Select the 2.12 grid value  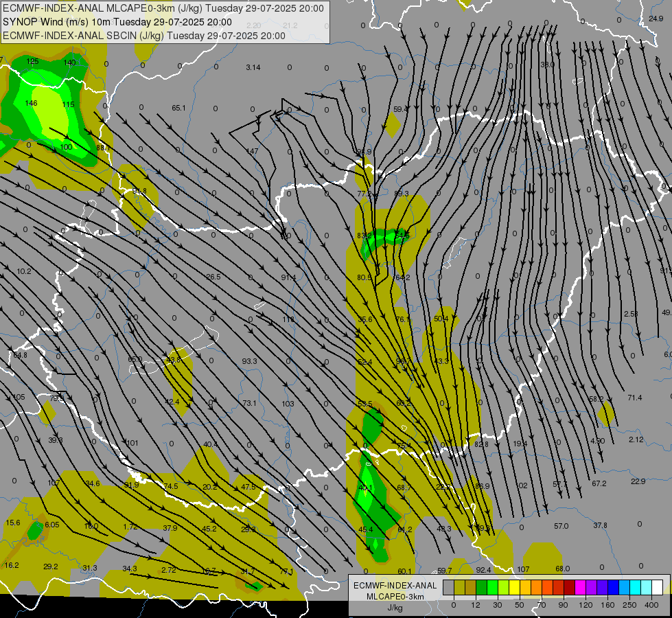[636, 439]
